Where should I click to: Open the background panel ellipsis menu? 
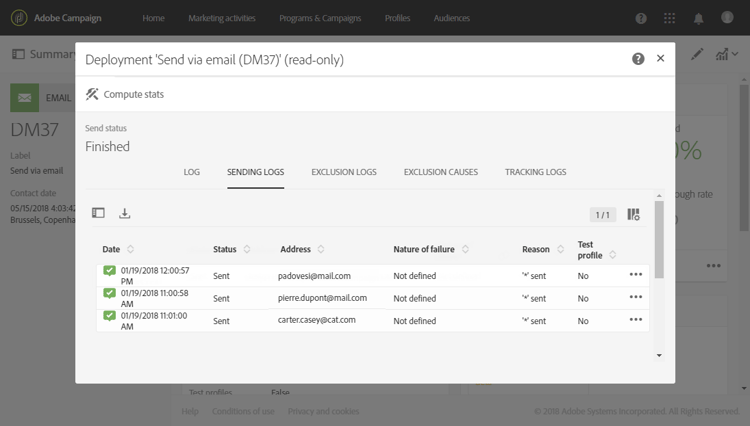[713, 266]
